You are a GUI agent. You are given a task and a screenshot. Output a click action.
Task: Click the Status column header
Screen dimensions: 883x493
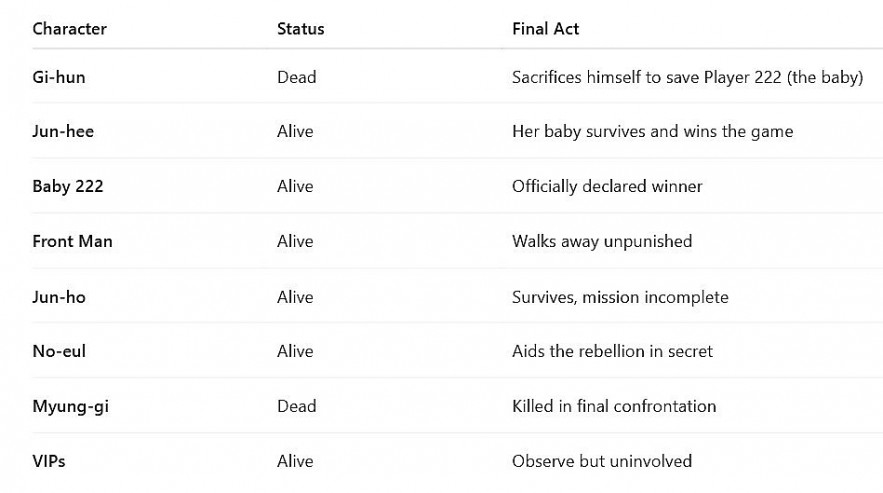[x=300, y=29]
